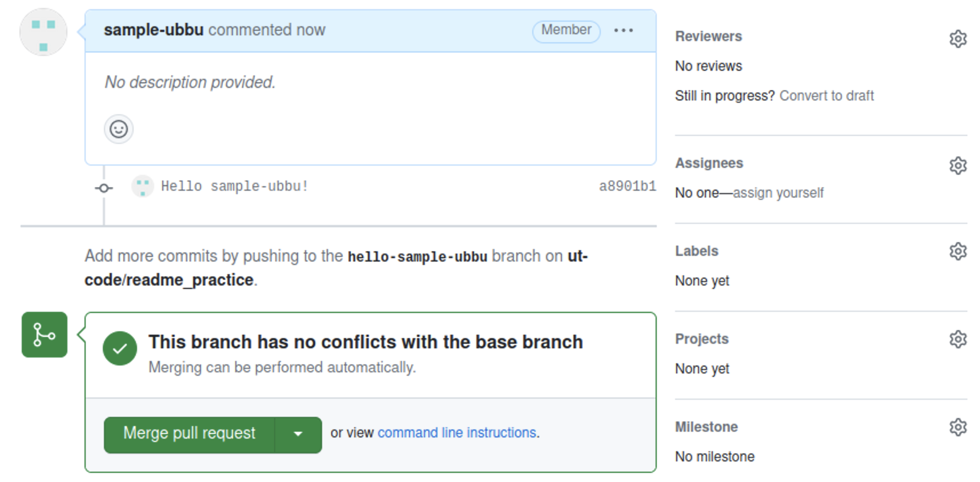Click the green merge branch icon
Screen dimensions: 980x482
45,335
